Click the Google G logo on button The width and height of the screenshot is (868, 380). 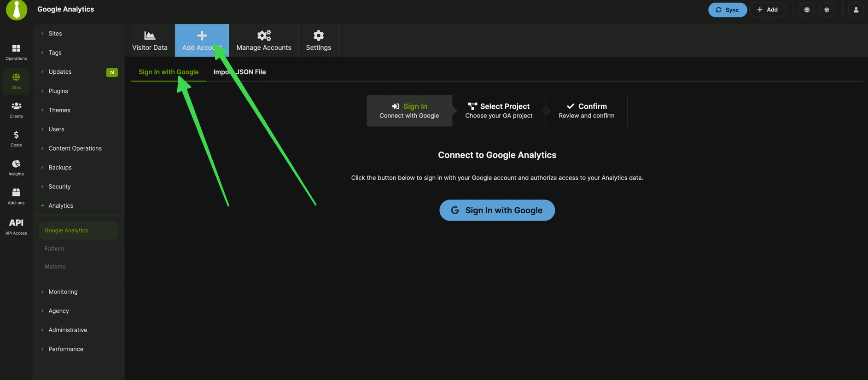(x=455, y=210)
